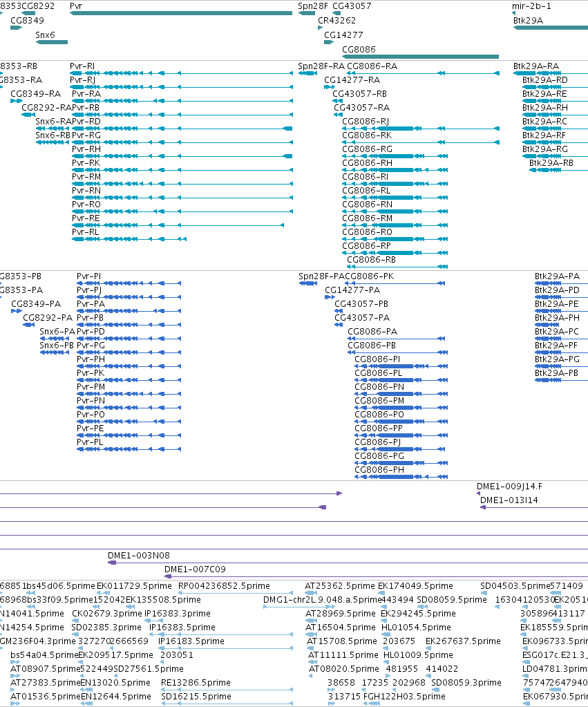Open the Btk29A gene label
The image size is (588, 707).
point(528,21)
